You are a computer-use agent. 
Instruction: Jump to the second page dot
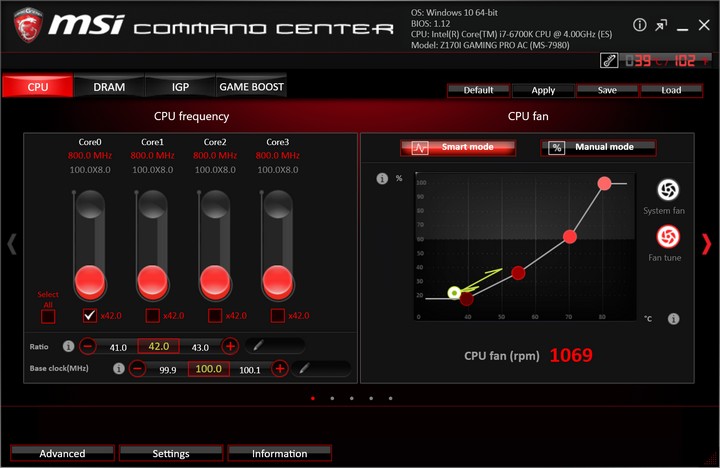coord(332,398)
